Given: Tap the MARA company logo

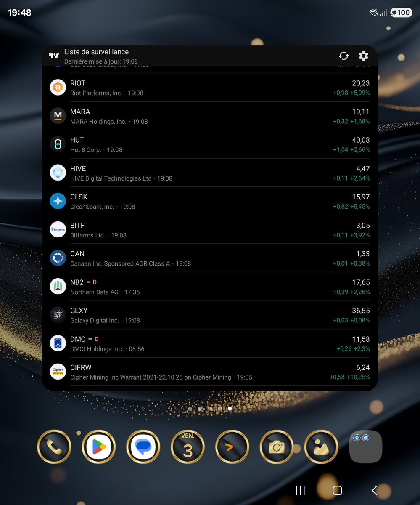Looking at the screenshot, I should click(58, 116).
